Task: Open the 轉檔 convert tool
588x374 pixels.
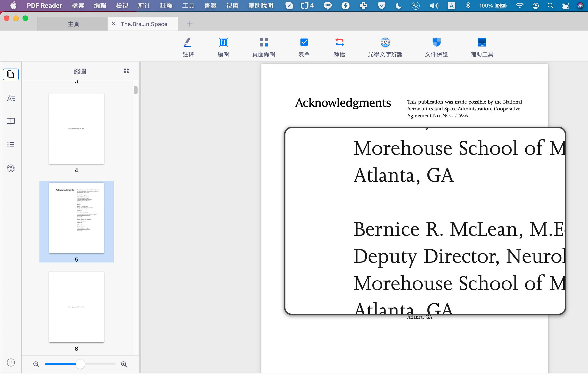Action: (x=339, y=47)
